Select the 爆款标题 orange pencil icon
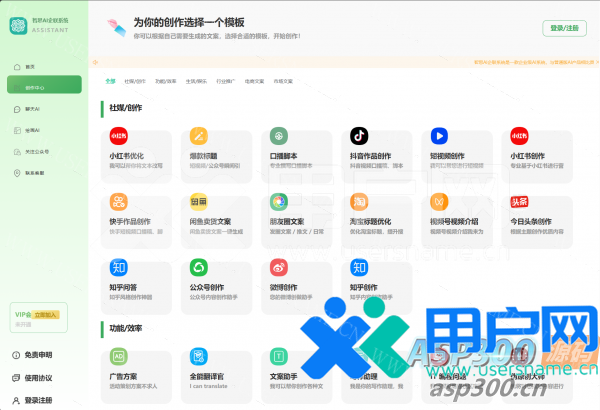Image resolution: width=600 pixels, height=410 pixels. (x=199, y=136)
